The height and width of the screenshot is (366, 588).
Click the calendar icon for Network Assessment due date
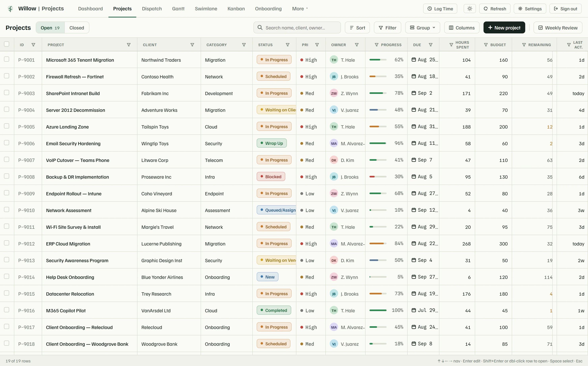point(414,210)
